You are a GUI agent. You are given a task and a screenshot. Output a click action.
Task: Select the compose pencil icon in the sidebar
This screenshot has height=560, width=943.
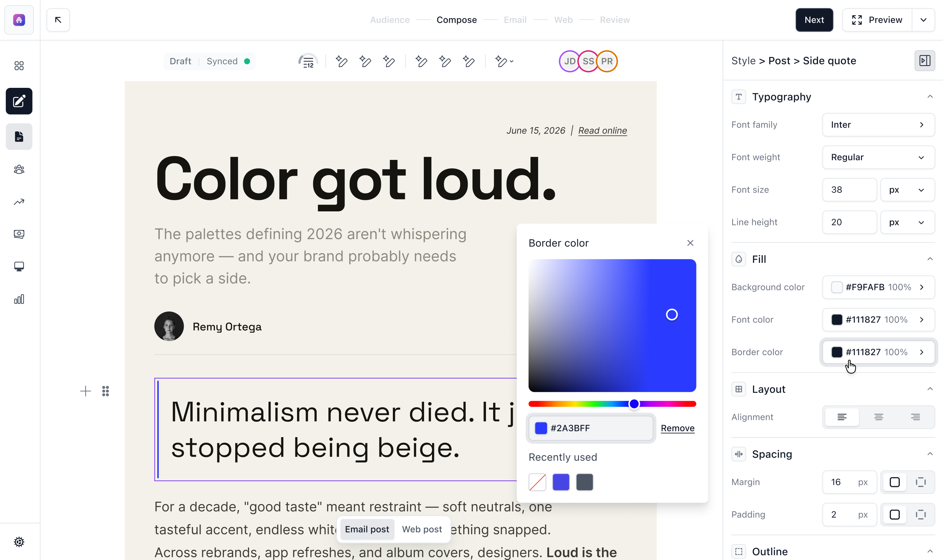[19, 101]
